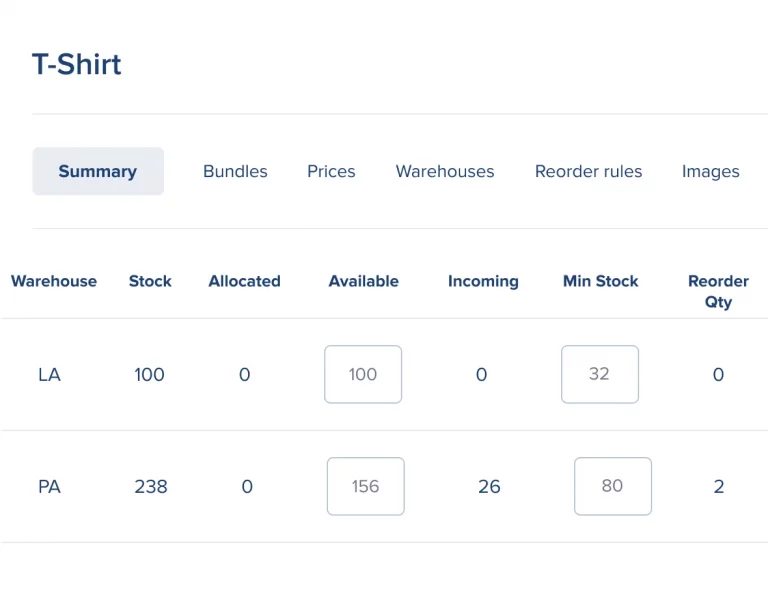Viewport: 768px width, 612px height.
Task: Click the Warehouse column header
Action: pos(54,281)
